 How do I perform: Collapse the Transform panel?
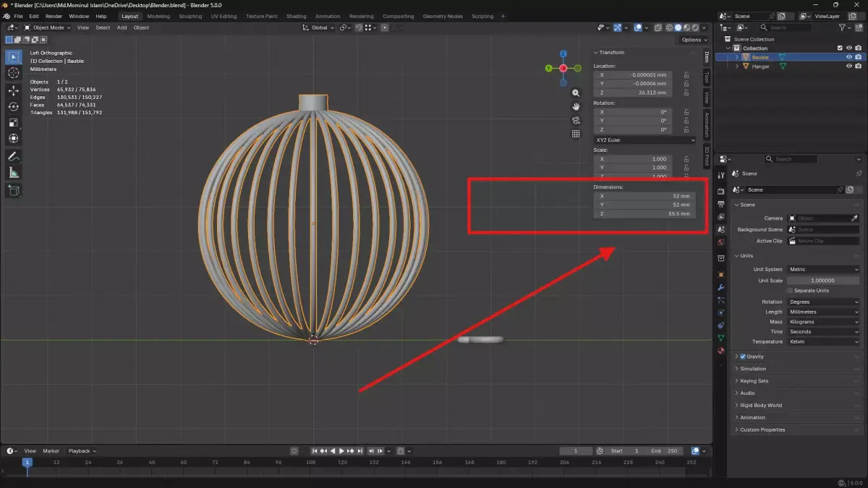tap(611, 52)
